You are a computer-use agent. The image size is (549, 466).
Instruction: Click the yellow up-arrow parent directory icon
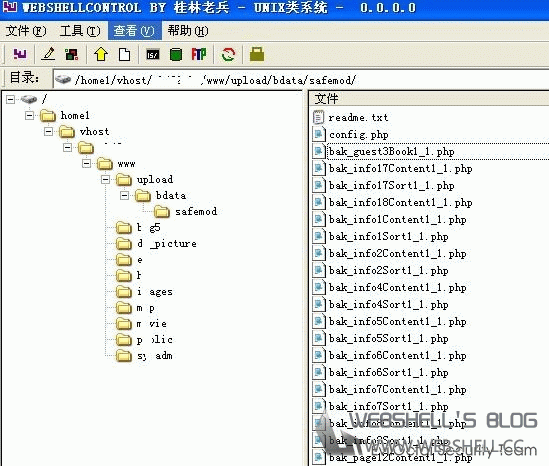click(x=101, y=55)
